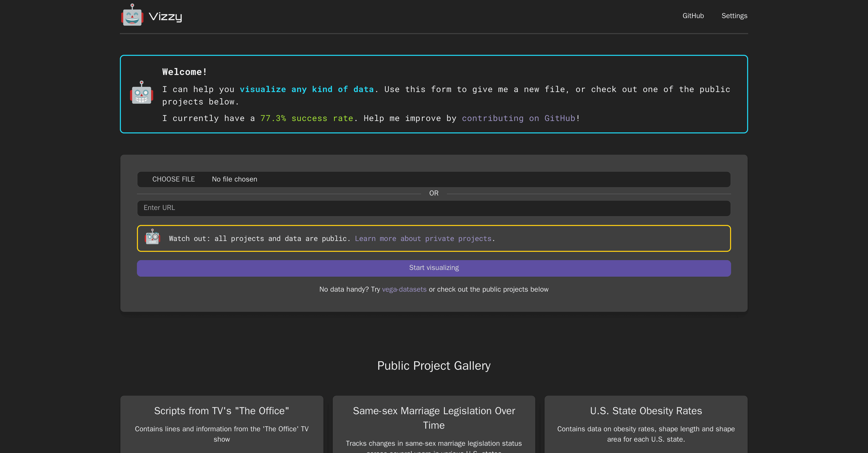Click the Start visualizing button
868x453 pixels.
pos(434,268)
